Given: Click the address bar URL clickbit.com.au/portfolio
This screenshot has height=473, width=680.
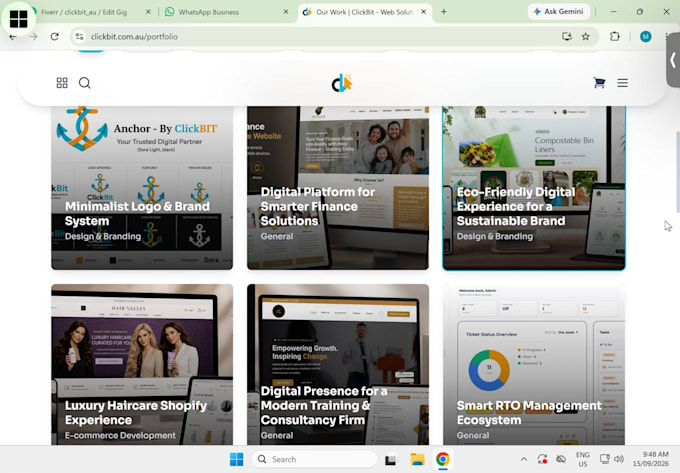Looking at the screenshot, I should (134, 37).
